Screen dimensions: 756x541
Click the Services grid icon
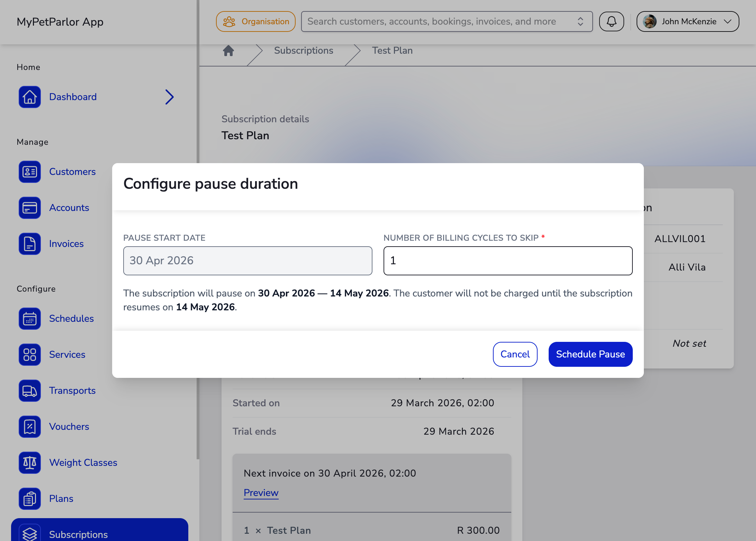30,355
